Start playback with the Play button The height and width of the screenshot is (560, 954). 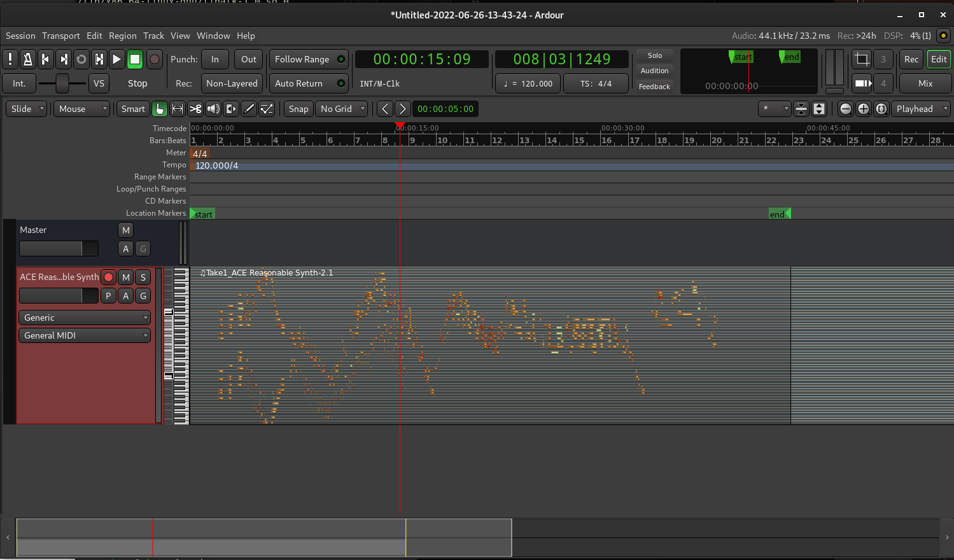tap(116, 59)
